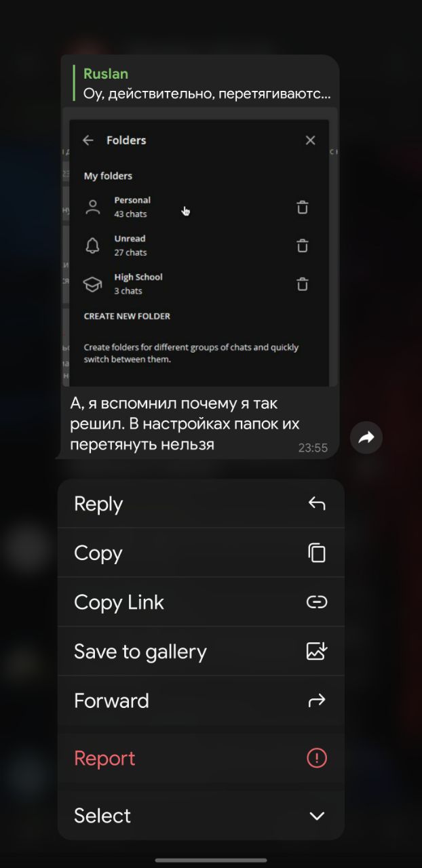Tap the back arrow in Folders screenshot
Image resolution: width=422 pixels, height=868 pixels.
coord(88,140)
